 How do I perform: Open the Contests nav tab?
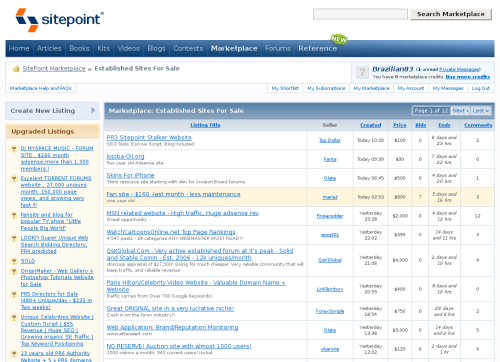(x=188, y=48)
